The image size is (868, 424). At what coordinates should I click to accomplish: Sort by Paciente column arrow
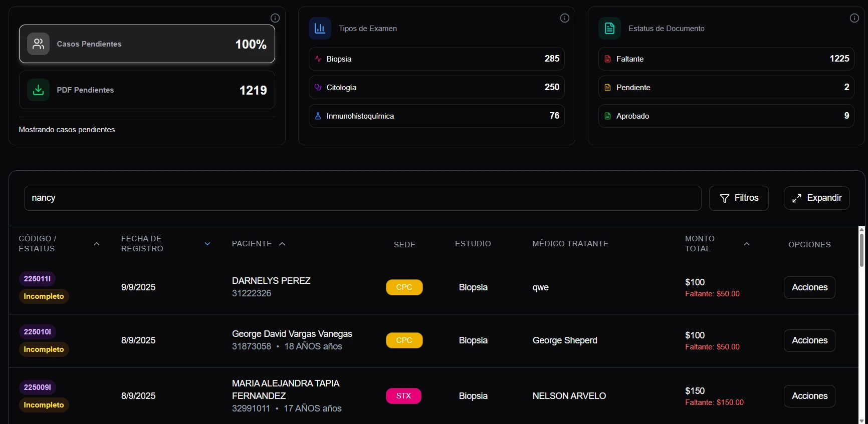coord(282,244)
